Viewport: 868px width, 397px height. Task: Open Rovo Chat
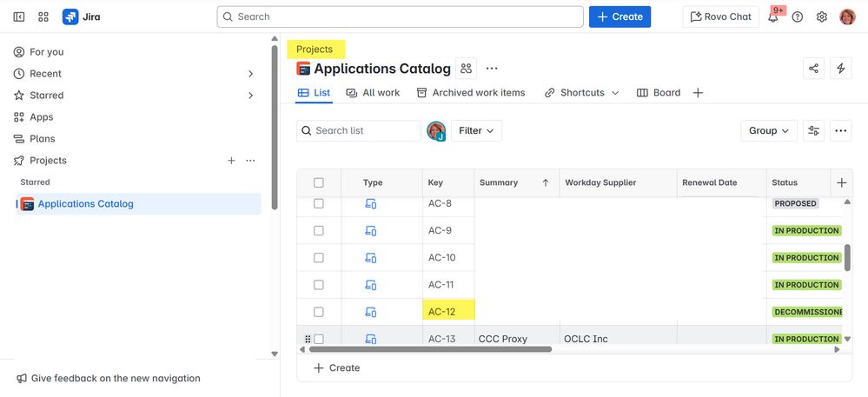coord(720,17)
